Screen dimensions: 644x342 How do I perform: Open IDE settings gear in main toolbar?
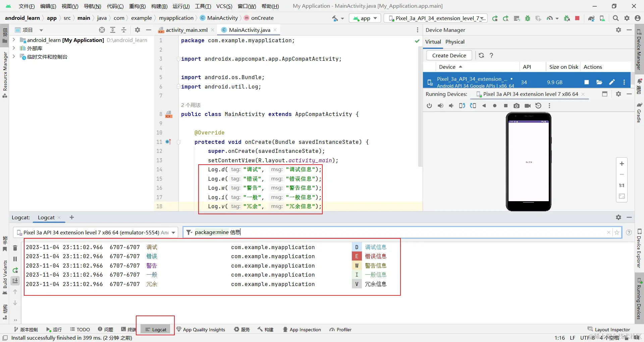(x=627, y=18)
